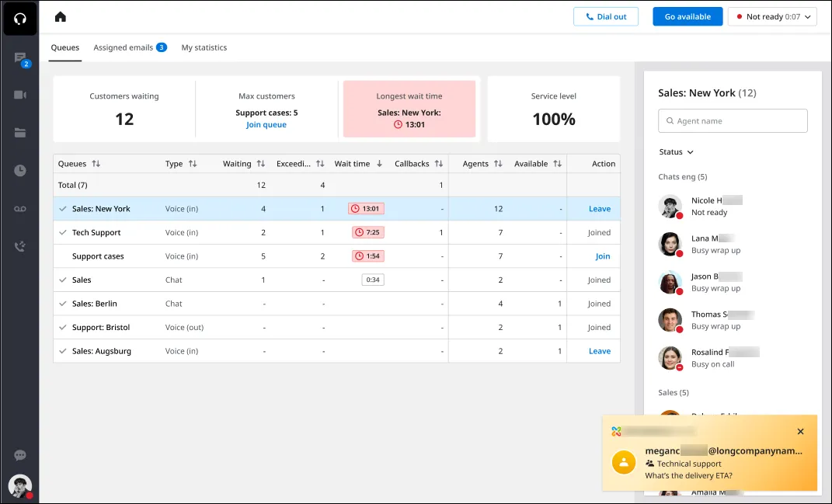The width and height of the screenshot is (832, 504).
Task: Leave the Sales: Augsburg queue
Action: pyautogui.click(x=600, y=351)
